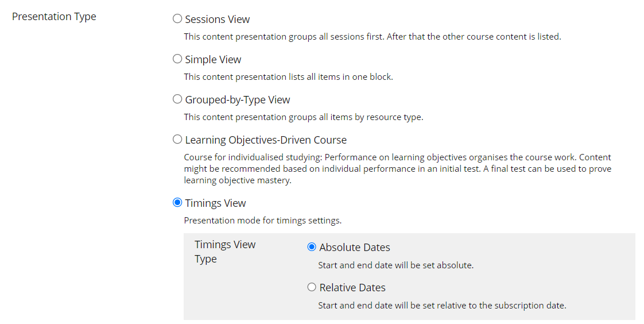Click the "Simple View" label text
Screen dimensions: 644x324
[x=213, y=60]
